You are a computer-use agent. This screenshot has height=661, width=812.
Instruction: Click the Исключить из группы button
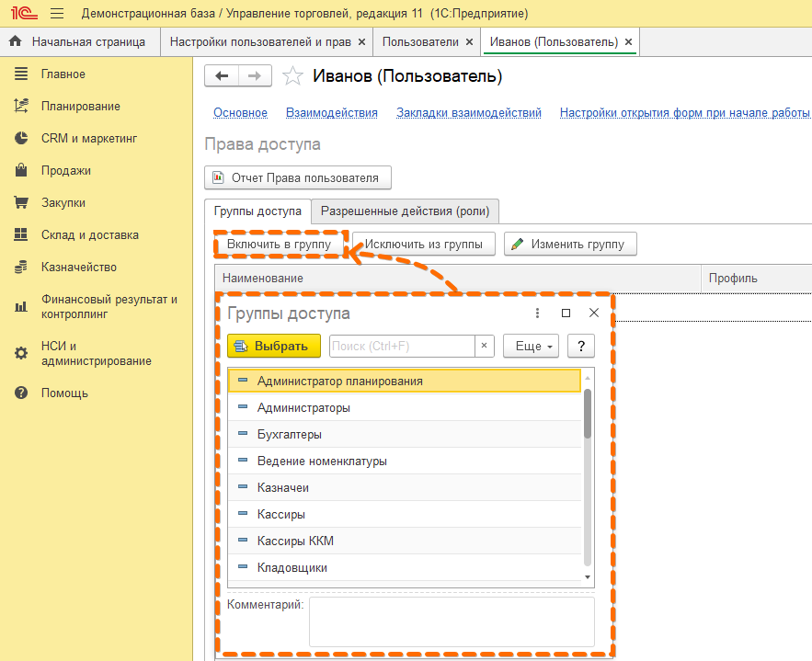pos(423,244)
